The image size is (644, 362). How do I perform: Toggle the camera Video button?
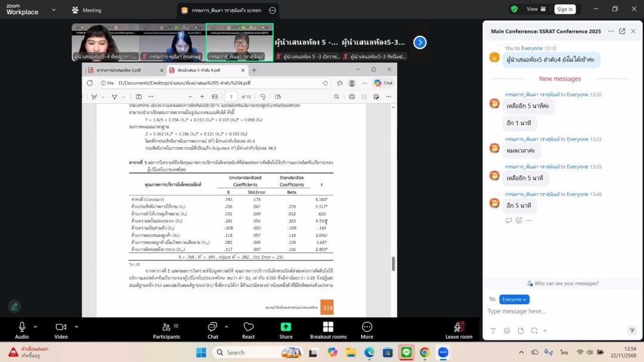point(61,330)
